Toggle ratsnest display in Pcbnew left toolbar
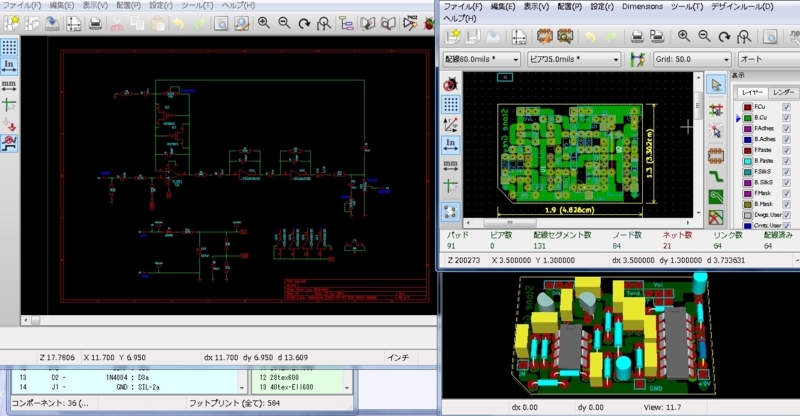The height and width of the screenshot is (416, 800). [450, 211]
